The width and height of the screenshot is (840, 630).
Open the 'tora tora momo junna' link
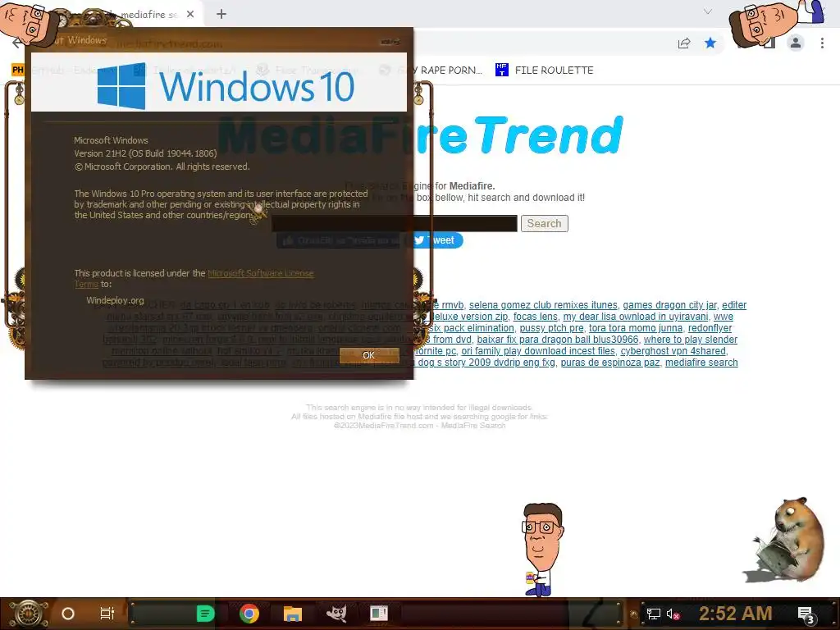pyautogui.click(x=636, y=328)
